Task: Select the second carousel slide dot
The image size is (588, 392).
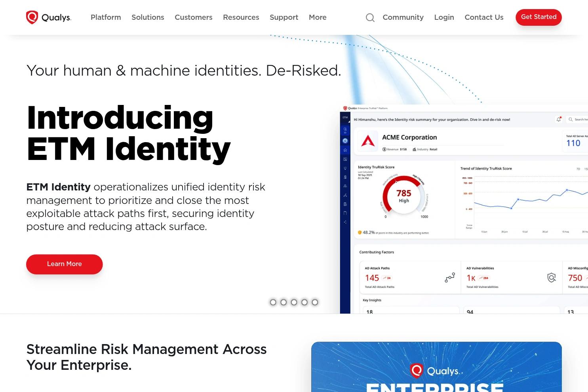Action: [x=284, y=302]
